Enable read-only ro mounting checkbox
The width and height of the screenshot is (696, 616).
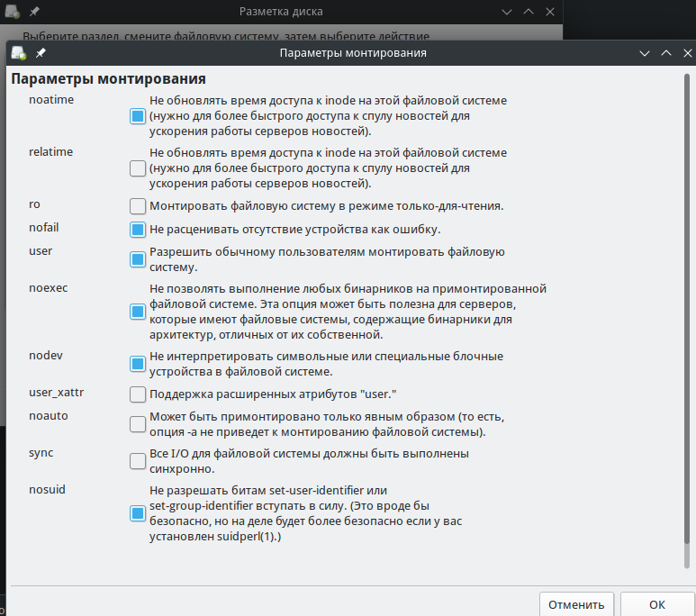pos(138,206)
